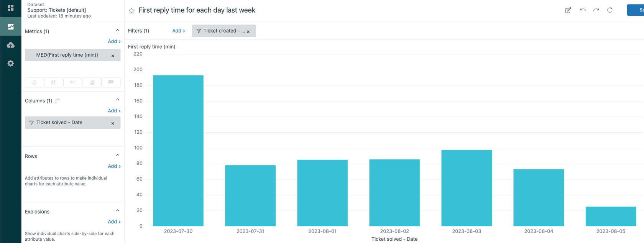
Task: Redo the last change
Action: point(596,10)
